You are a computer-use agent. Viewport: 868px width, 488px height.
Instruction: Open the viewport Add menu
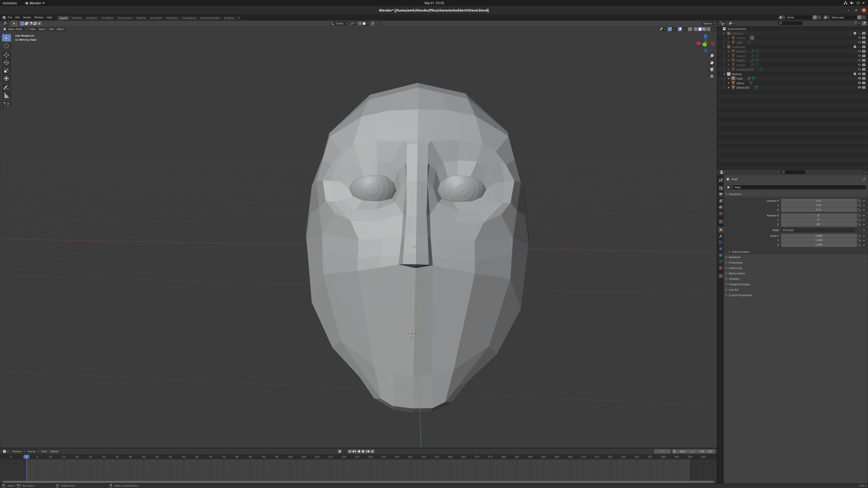point(51,29)
